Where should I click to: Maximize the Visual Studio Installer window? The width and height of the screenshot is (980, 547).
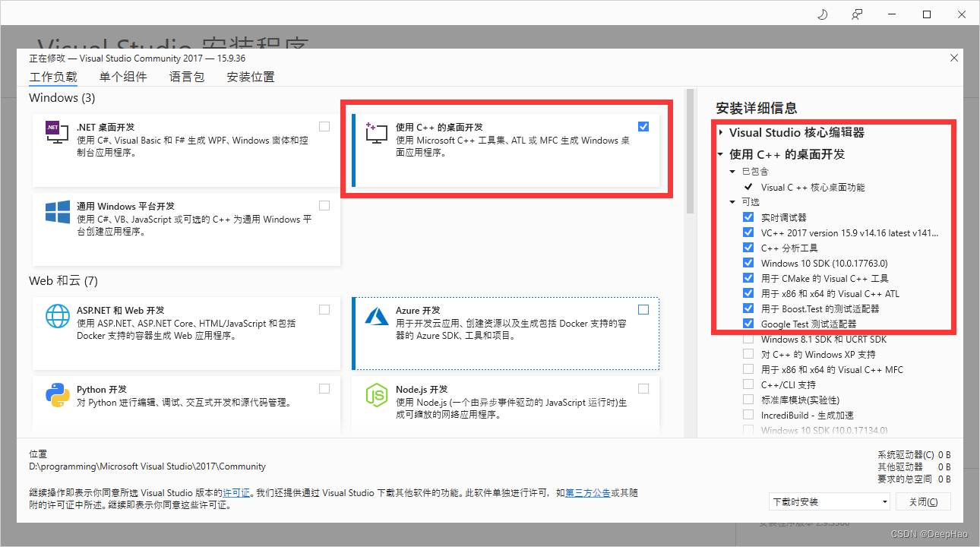(x=927, y=14)
